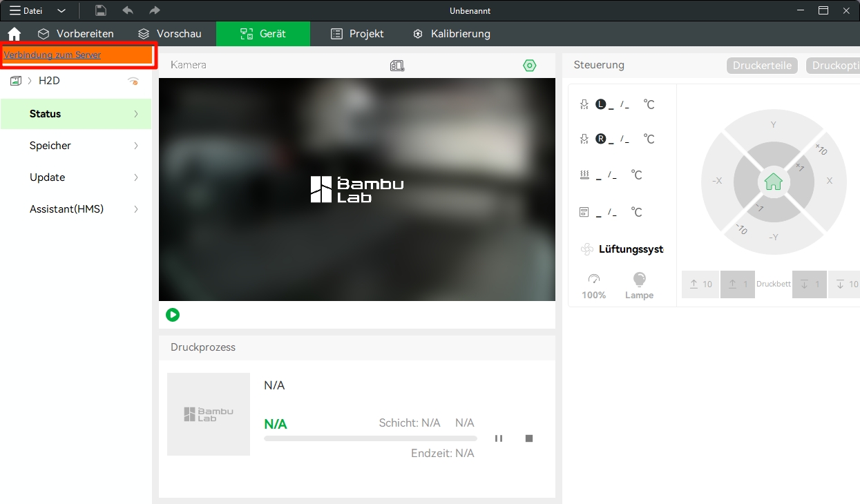Open the Projekt tab

357,34
